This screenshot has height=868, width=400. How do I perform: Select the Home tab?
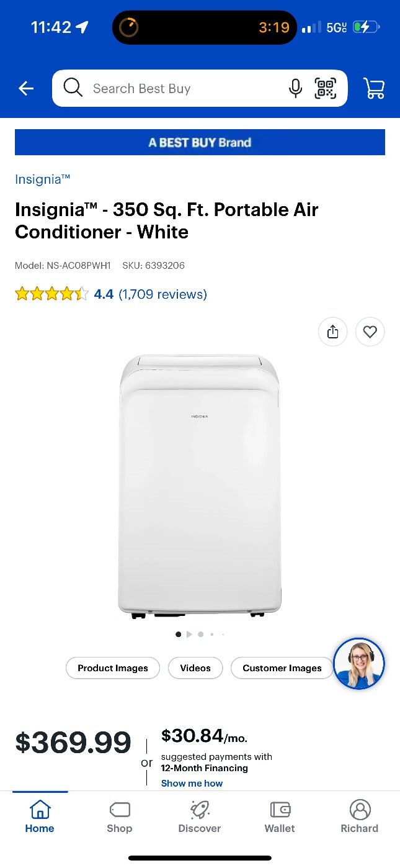click(x=40, y=817)
